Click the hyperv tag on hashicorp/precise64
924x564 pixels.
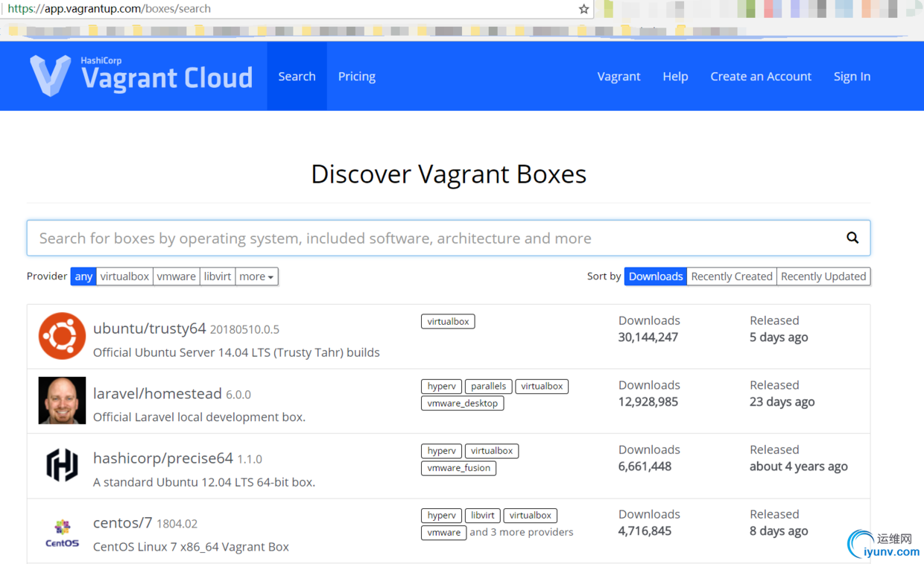coord(441,451)
